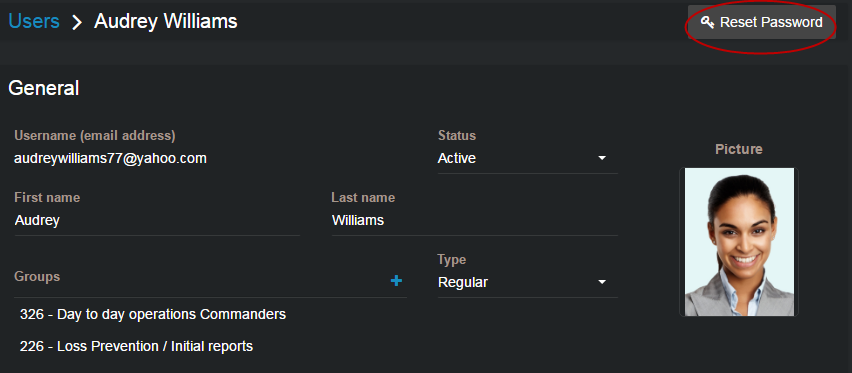Viewport: 852px width, 373px height.
Task: Edit the First name field
Action: [x=157, y=220]
